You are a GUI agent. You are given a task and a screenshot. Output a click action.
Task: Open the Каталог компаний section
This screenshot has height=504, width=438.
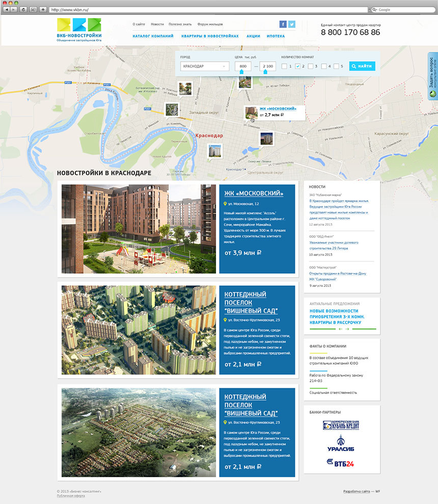[x=153, y=36]
